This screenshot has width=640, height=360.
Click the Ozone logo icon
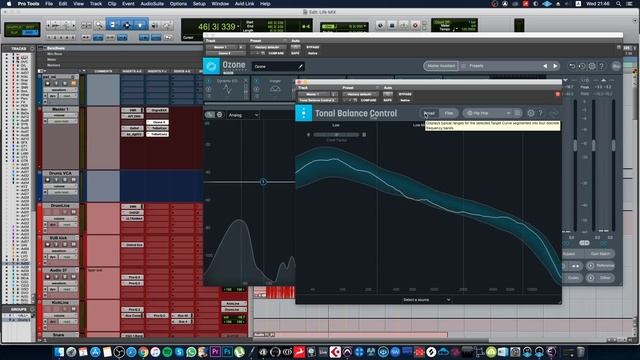coord(211,66)
